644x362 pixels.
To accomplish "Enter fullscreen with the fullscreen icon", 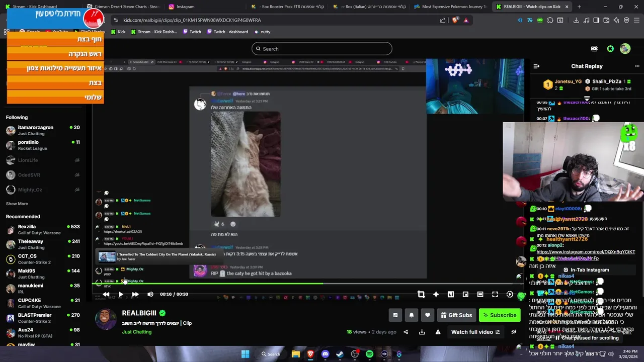I will [x=495, y=294].
